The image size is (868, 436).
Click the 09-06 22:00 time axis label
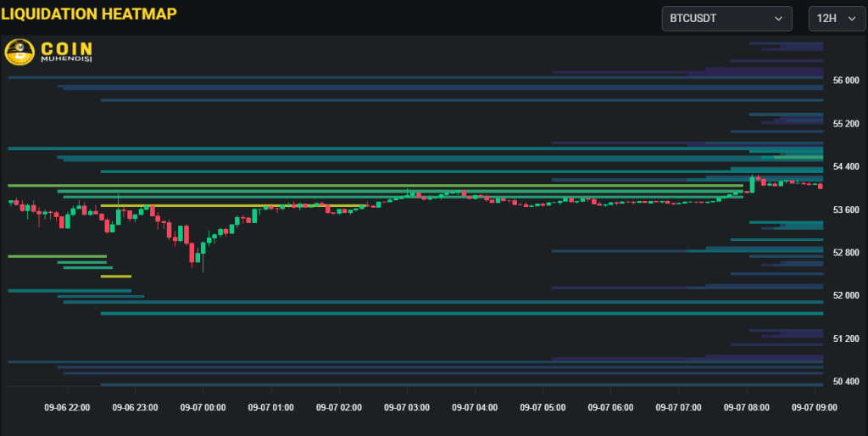point(67,408)
